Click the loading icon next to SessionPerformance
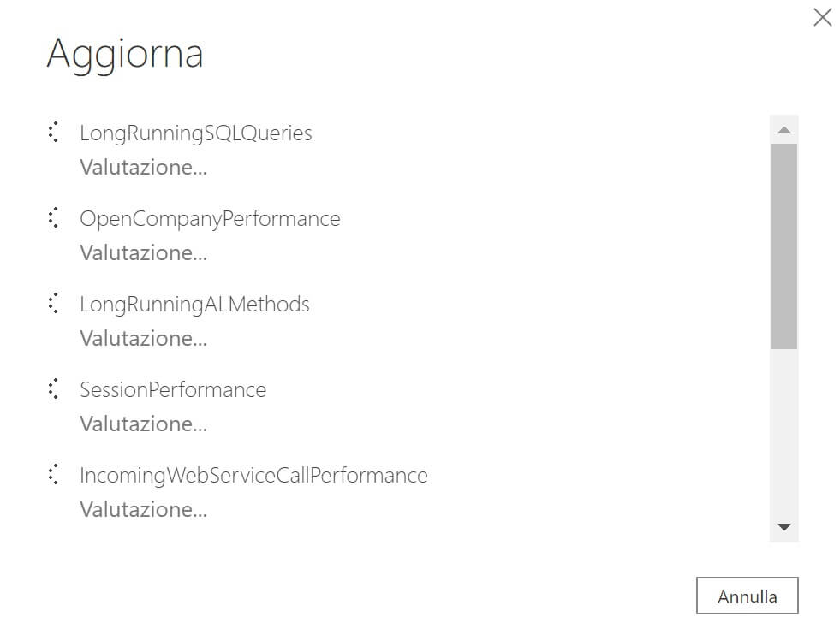Image resolution: width=840 pixels, height=640 pixels. click(53, 389)
